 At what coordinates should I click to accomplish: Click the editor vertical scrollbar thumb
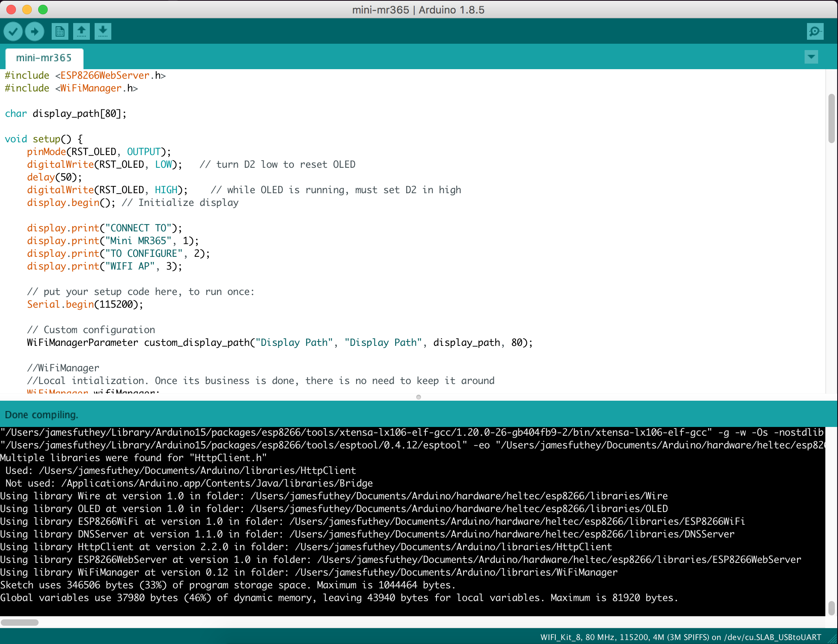[x=831, y=118]
